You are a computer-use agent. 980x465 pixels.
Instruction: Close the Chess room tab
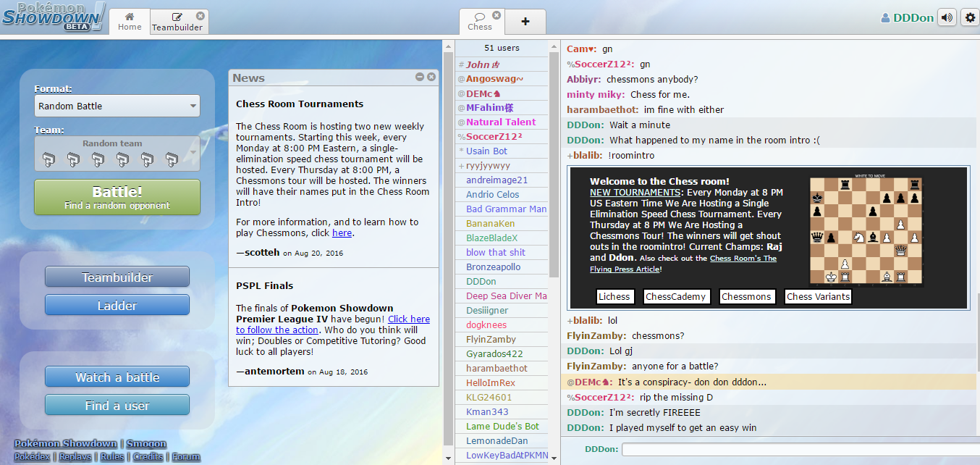pyautogui.click(x=497, y=15)
